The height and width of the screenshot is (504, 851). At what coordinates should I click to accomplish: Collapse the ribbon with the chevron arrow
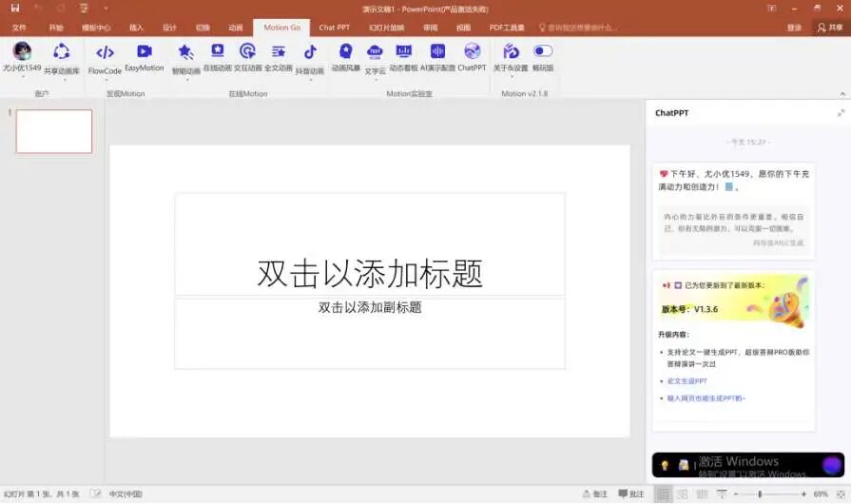[842, 94]
